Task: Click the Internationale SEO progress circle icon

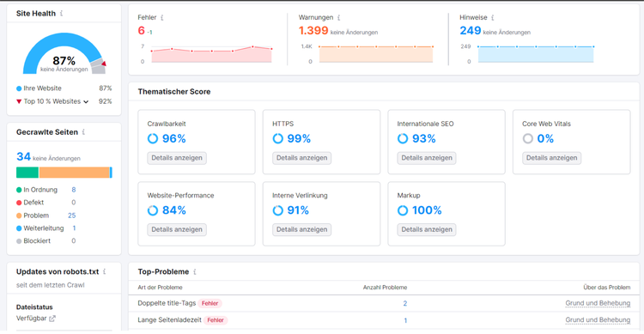Action: point(403,138)
